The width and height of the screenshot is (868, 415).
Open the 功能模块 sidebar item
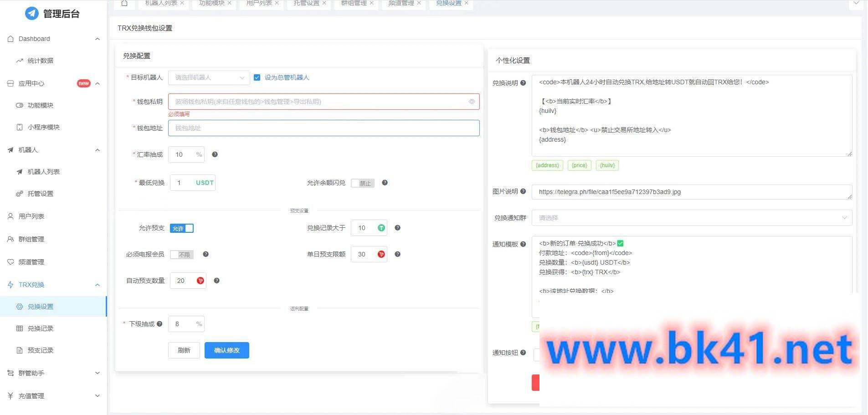(42, 105)
